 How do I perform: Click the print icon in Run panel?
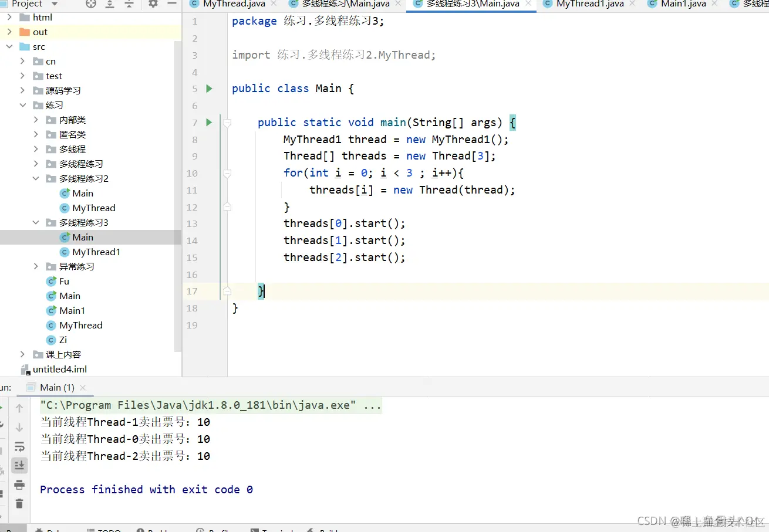point(19,484)
